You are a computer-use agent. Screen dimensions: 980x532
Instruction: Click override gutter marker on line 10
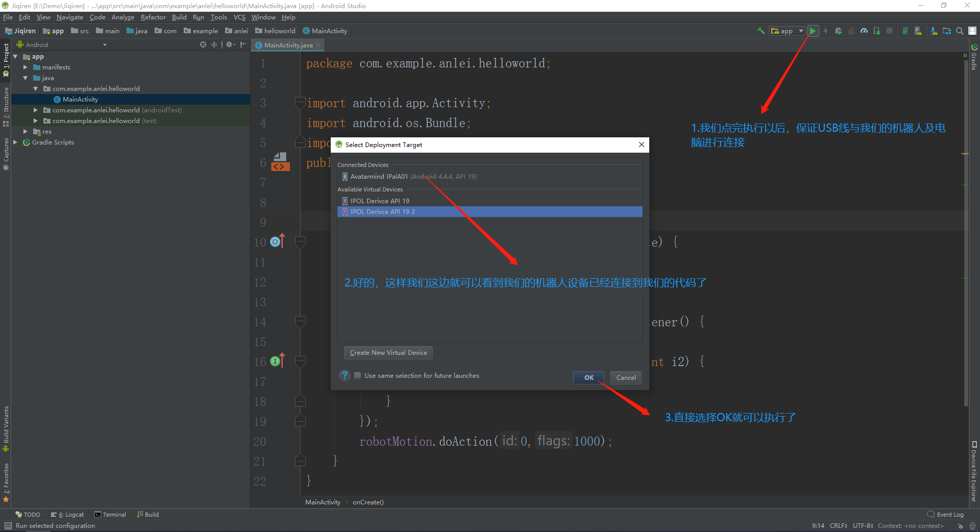pyautogui.click(x=277, y=241)
